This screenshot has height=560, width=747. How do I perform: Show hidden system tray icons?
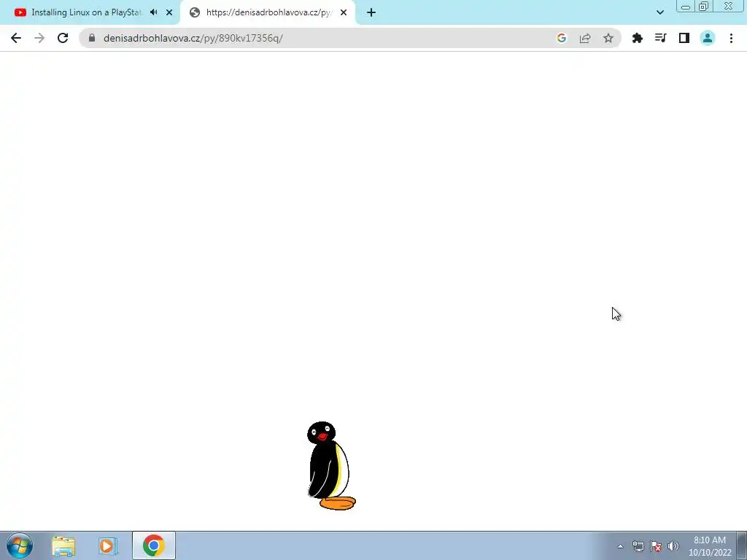click(620, 546)
